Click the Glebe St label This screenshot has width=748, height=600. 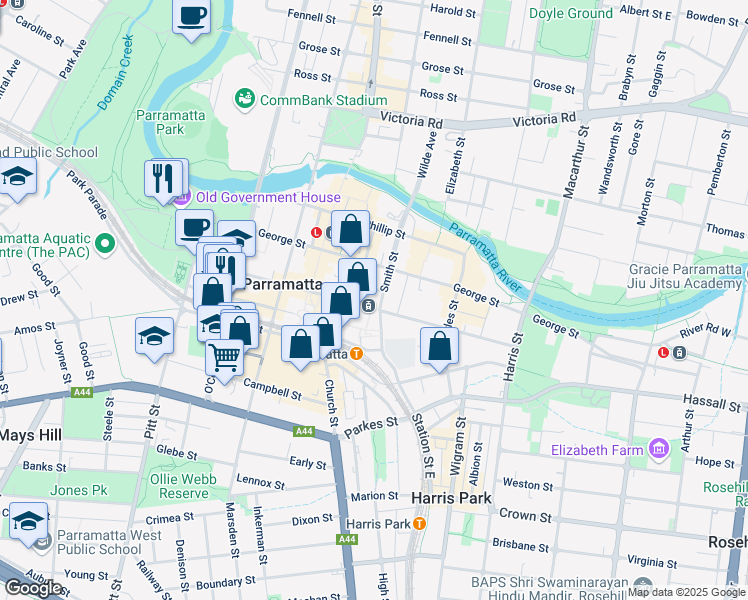(x=177, y=452)
